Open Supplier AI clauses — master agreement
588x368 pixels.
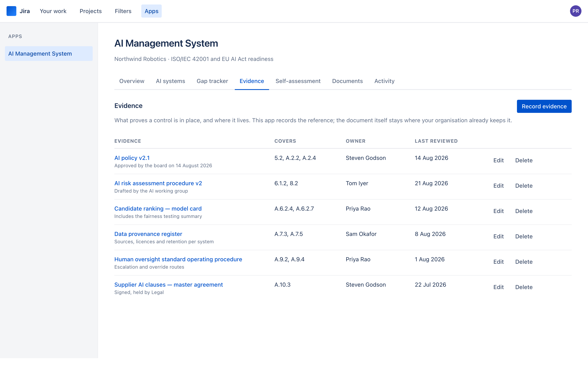[168, 285]
